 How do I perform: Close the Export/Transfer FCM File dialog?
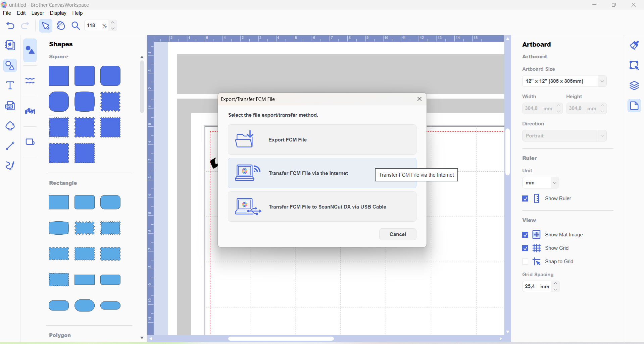419,99
